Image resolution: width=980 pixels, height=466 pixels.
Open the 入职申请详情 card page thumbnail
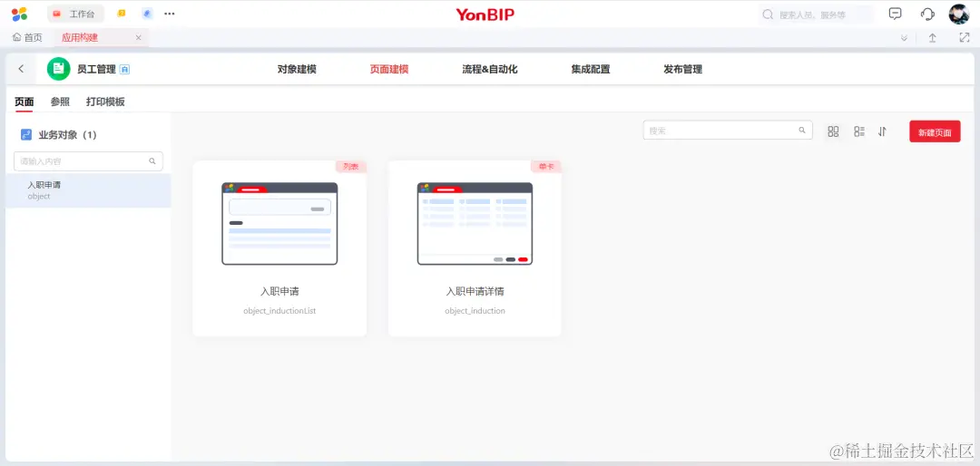coord(475,224)
